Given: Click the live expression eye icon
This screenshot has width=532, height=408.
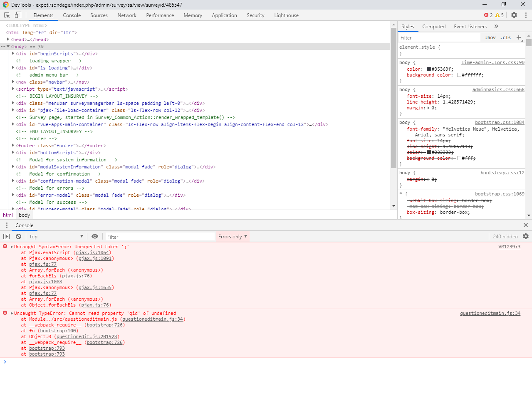Looking at the screenshot, I should (95, 237).
